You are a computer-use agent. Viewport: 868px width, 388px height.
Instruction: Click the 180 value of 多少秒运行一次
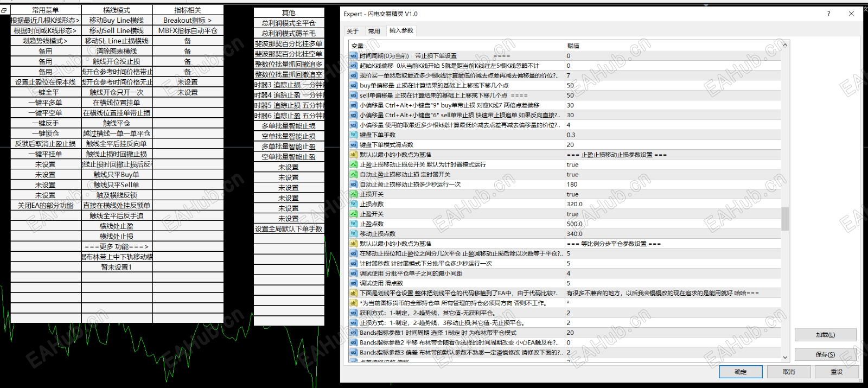click(572, 185)
